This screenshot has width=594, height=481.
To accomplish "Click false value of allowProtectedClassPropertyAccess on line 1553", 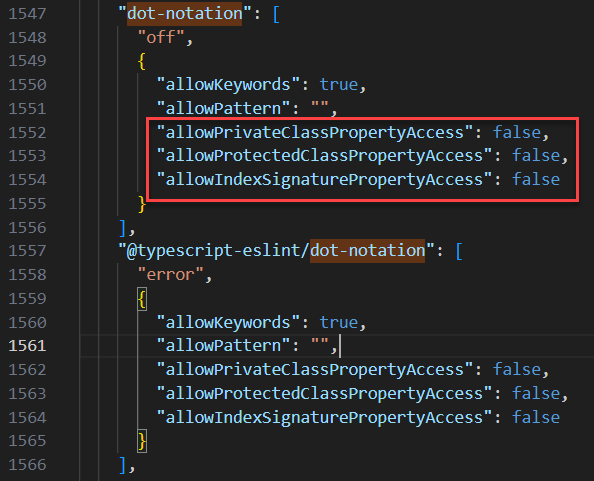I will pyautogui.click(x=536, y=156).
